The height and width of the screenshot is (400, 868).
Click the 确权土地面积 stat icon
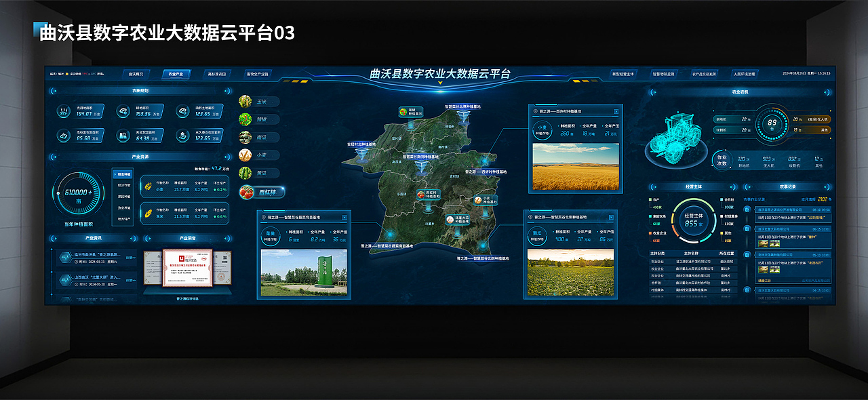point(182,111)
